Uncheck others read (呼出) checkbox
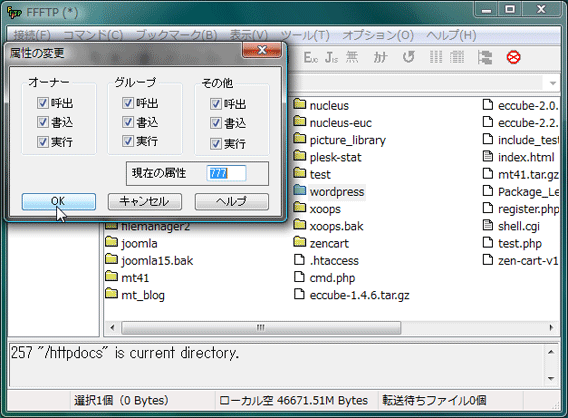Image resolution: width=568 pixels, height=418 pixels. tap(216, 104)
